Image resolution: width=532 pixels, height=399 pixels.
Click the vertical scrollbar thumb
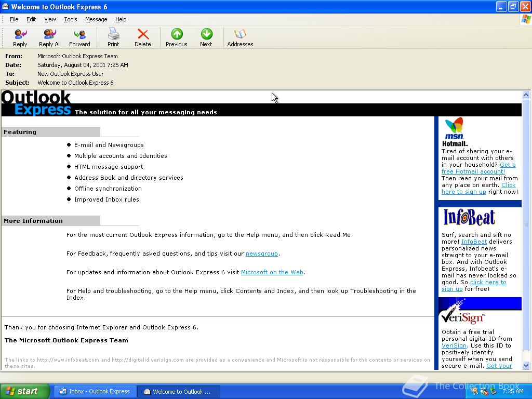click(526, 224)
